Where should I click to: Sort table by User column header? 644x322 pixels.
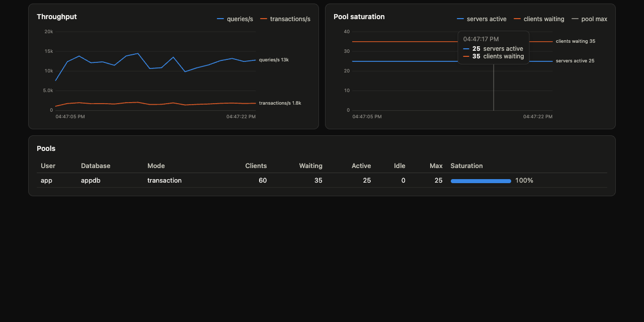48,166
